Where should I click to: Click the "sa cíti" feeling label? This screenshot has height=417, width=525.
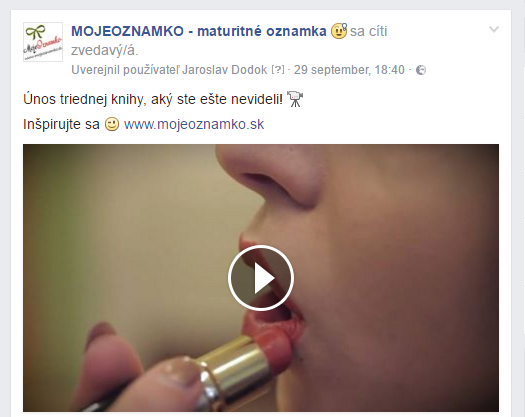click(369, 31)
